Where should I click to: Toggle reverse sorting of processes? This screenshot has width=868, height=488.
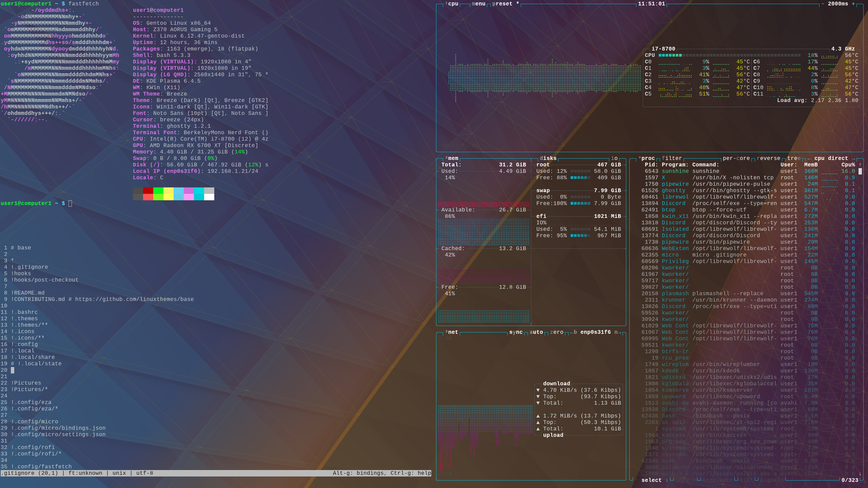[x=768, y=159]
